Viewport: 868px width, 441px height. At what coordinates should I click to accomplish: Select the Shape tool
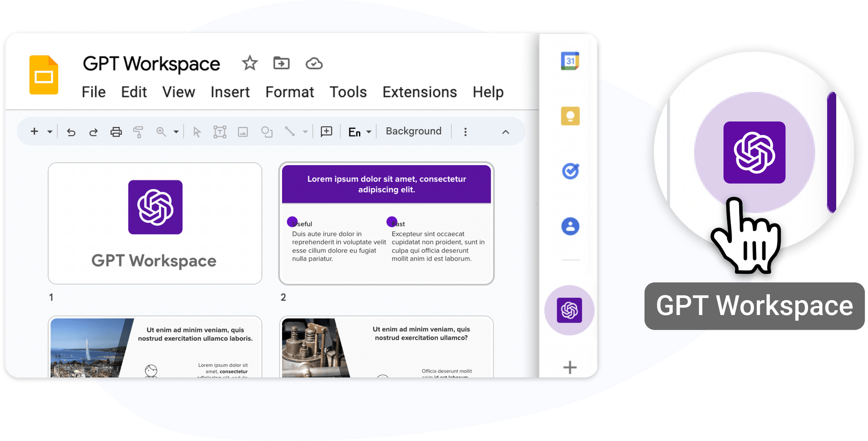click(x=266, y=132)
